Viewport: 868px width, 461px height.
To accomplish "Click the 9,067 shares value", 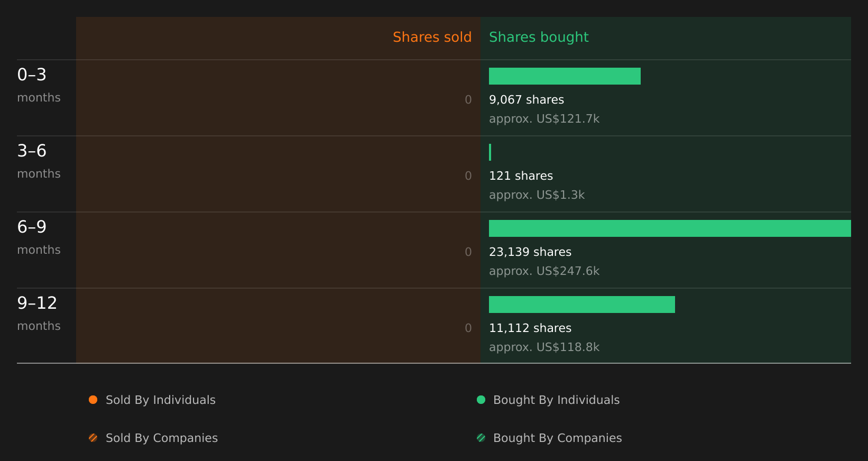I will pyautogui.click(x=527, y=100).
